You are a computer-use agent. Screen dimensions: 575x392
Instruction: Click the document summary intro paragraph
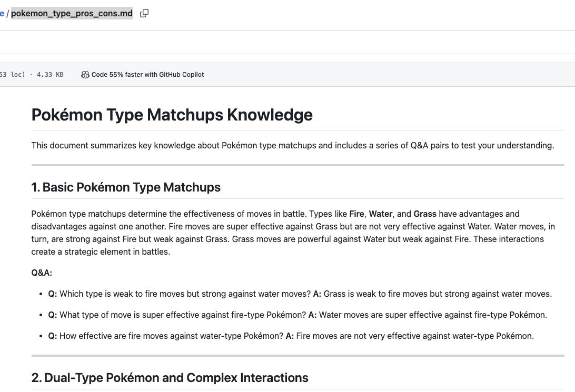tap(292, 145)
